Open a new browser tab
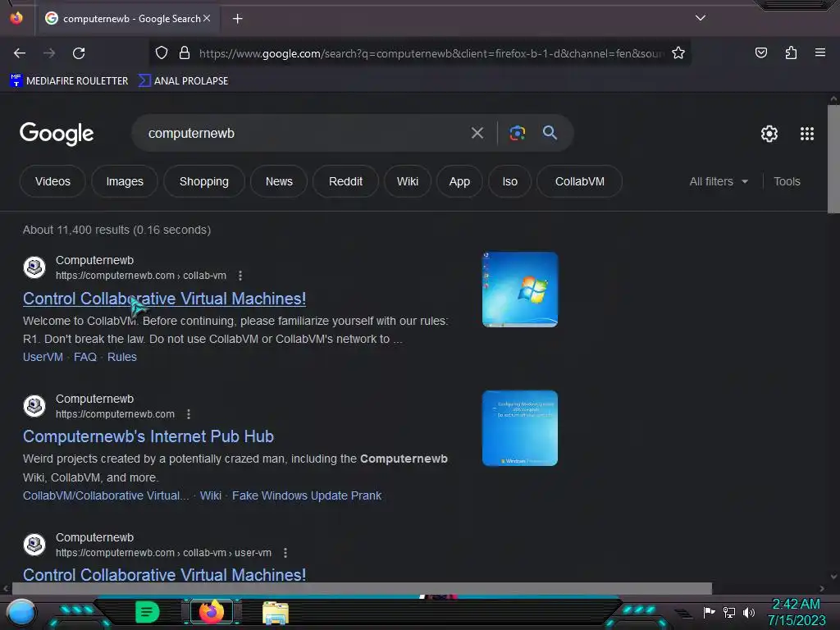This screenshot has width=840, height=630. click(237, 19)
